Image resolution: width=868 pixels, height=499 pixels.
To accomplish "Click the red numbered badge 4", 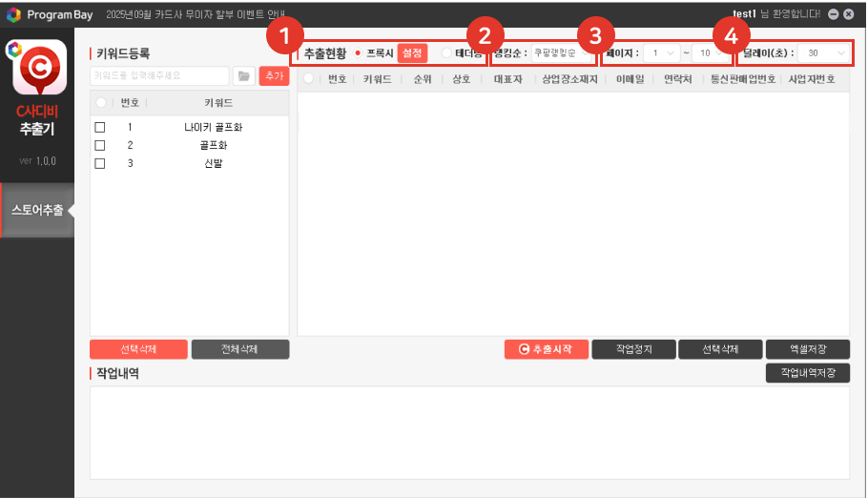I will click(x=732, y=36).
